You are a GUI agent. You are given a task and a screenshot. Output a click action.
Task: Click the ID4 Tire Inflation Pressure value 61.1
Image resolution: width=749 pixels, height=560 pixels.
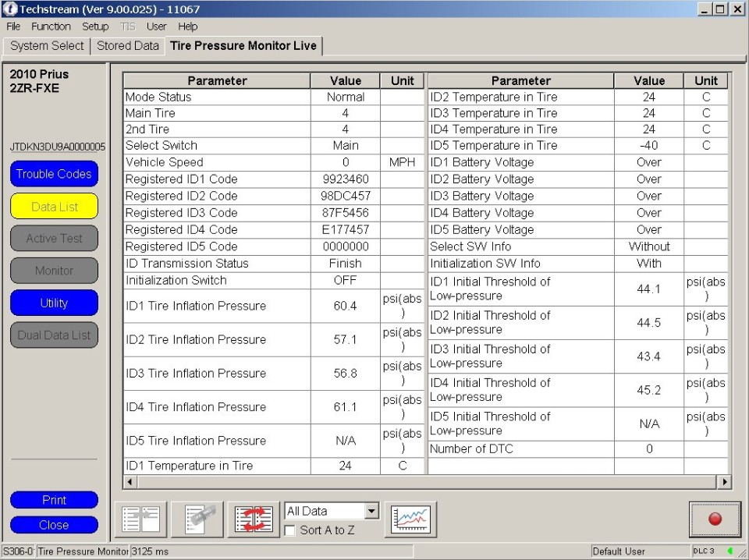[x=346, y=407]
